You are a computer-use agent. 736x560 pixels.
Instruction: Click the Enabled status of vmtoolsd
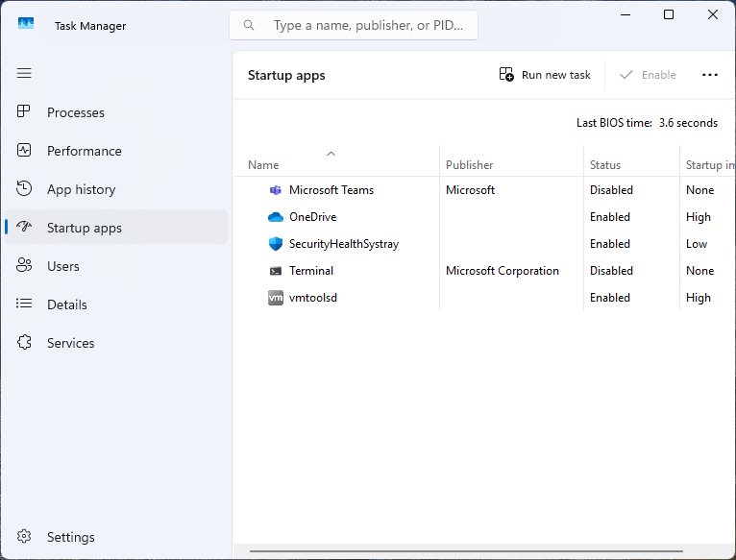pyautogui.click(x=610, y=298)
